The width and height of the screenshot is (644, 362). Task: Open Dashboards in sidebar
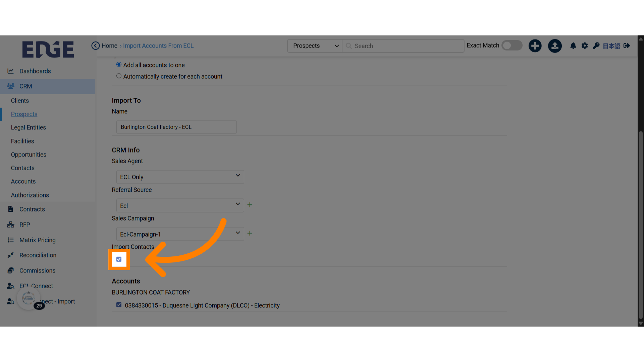coord(35,71)
